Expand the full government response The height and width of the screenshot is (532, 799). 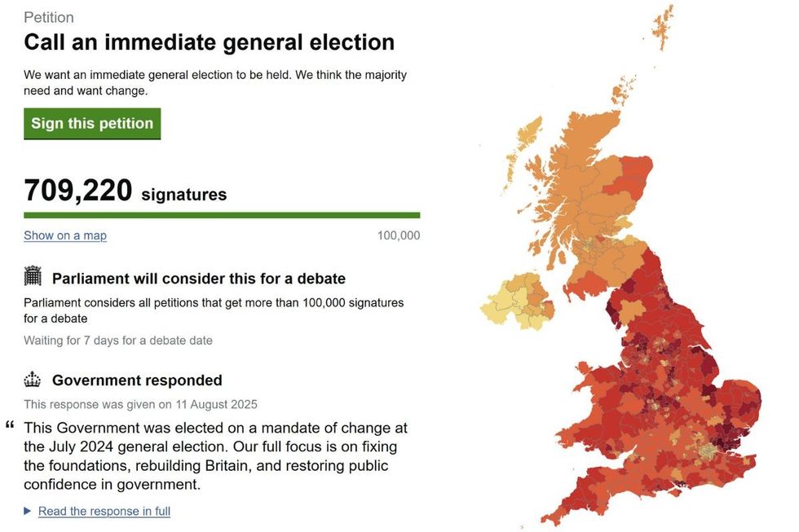(x=104, y=511)
